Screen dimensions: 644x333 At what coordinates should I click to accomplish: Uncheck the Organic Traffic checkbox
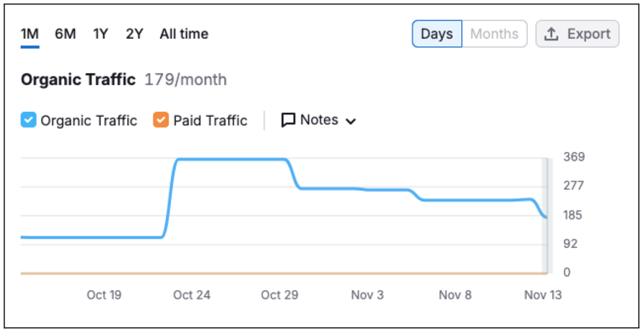[x=29, y=120]
